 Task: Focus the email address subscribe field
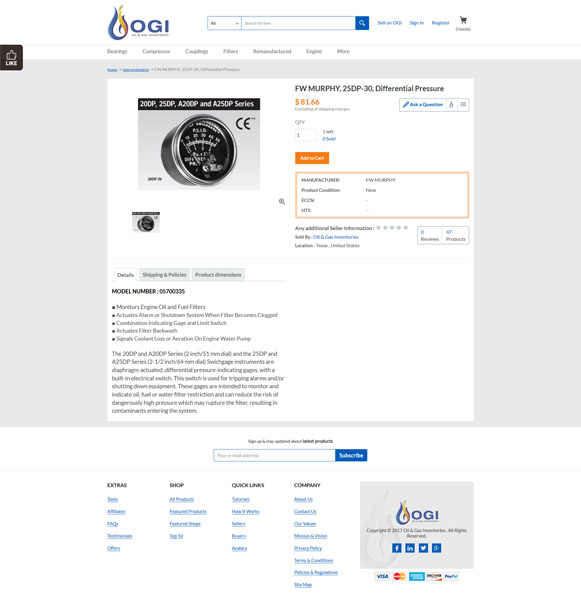tap(274, 455)
